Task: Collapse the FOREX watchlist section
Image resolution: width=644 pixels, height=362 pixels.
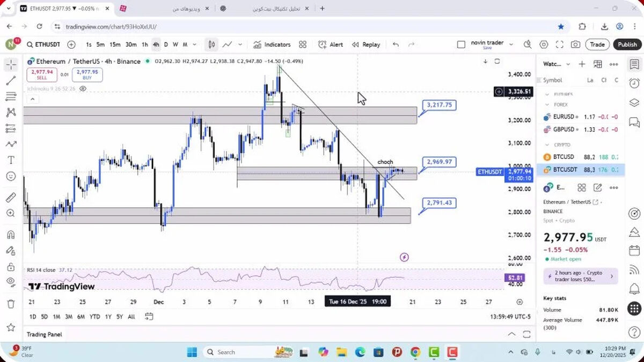Action: (x=547, y=105)
